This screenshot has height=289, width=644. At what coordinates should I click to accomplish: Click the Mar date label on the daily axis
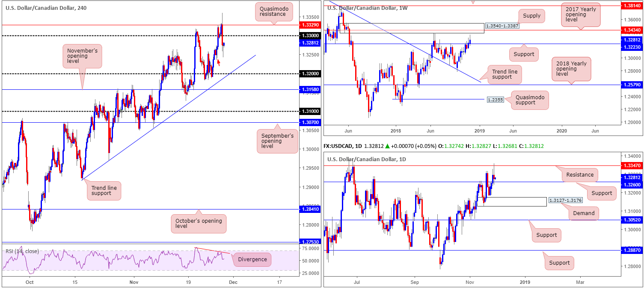[x=580, y=282]
